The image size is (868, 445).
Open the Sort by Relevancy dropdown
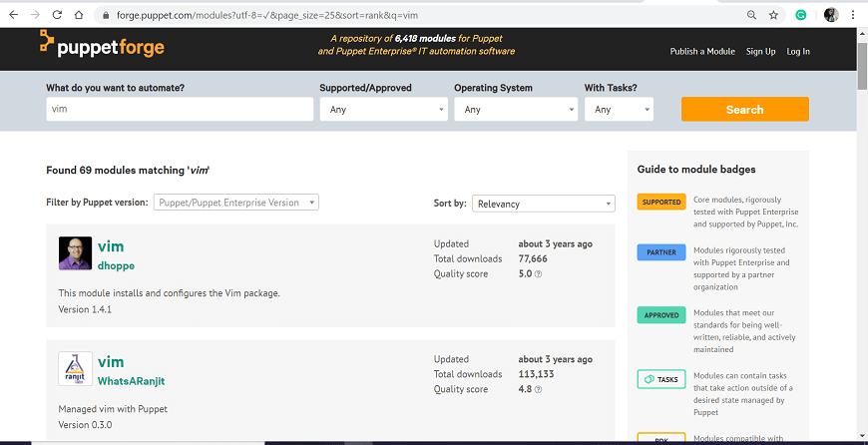click(x=544, y=204)
